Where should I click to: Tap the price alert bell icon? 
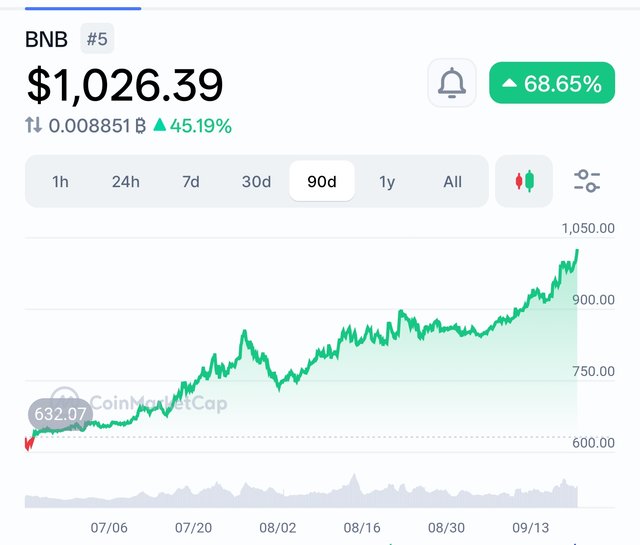point(452,83)
